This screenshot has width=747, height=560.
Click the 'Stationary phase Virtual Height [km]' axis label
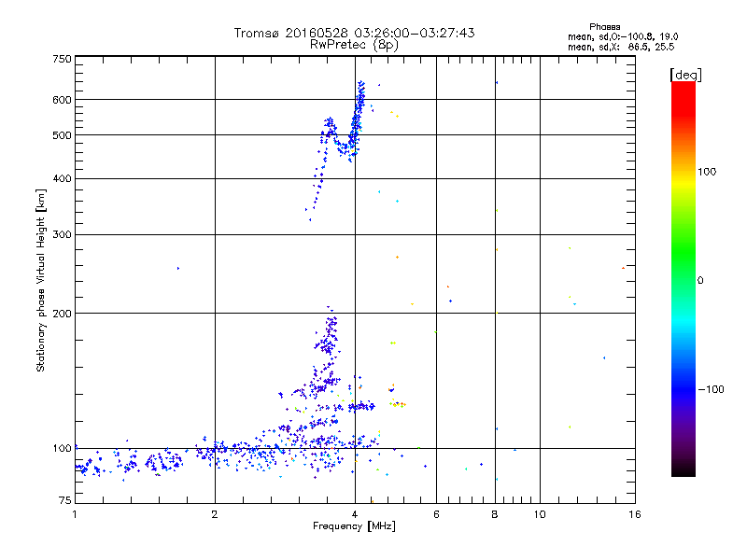pos(41,280)
